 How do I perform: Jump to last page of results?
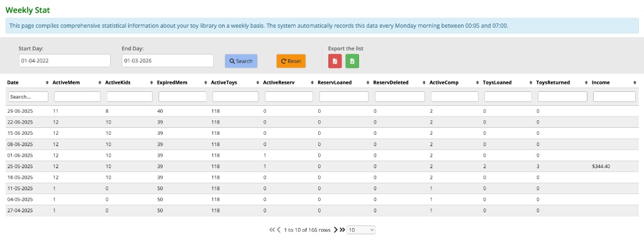(343, 230)
